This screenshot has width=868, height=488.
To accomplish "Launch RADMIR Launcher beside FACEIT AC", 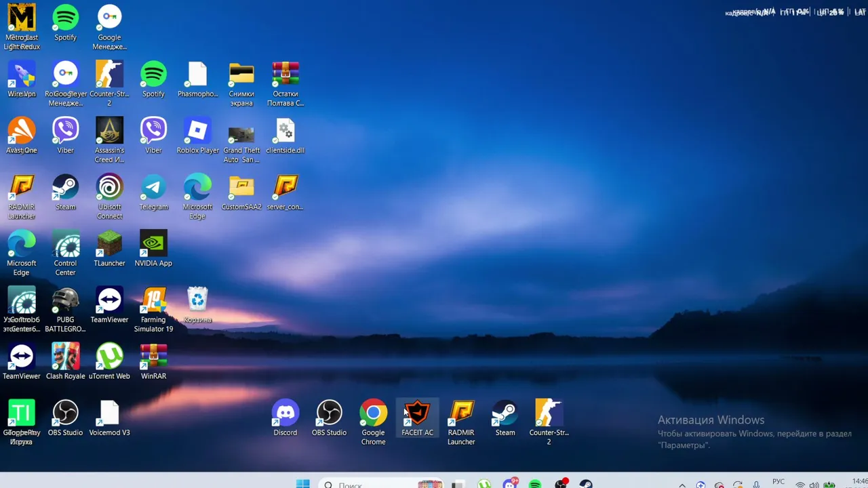I will pos(461,422).
